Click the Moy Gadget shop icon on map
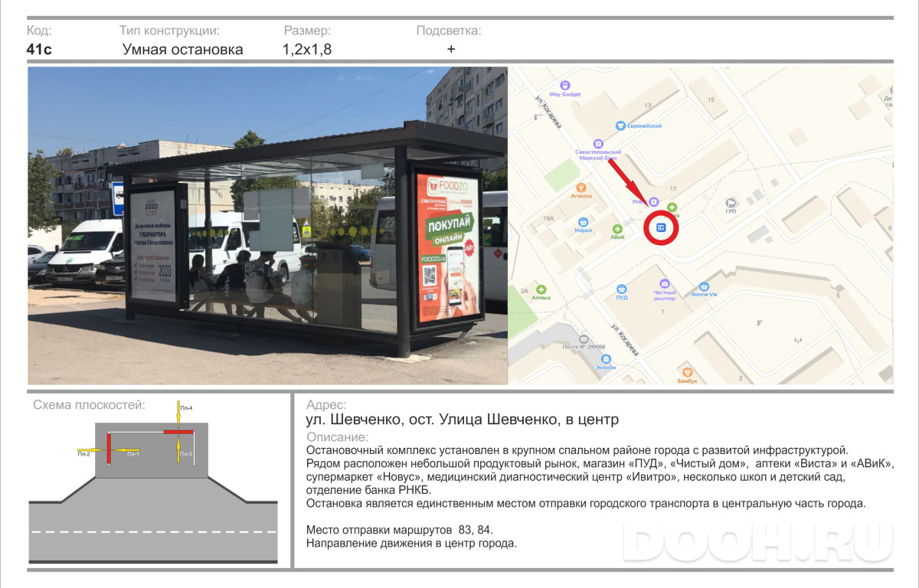The height and width of the screenshot is (588, 919). click(x=565, y=85)
